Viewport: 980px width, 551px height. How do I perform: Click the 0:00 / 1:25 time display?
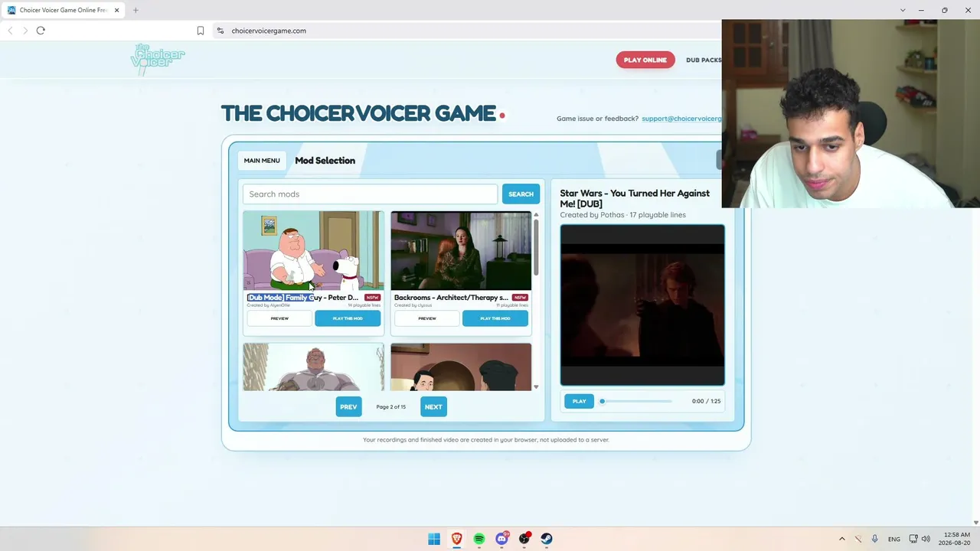coord(706,401)
